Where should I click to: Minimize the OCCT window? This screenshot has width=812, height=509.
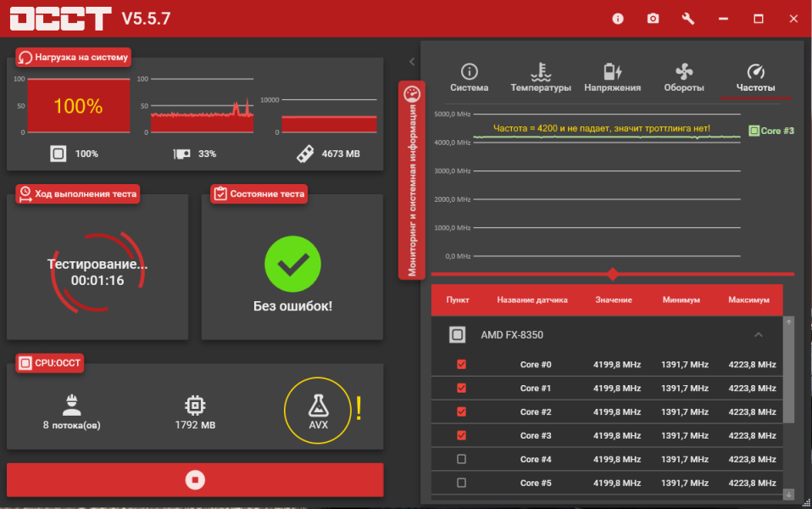724,19
